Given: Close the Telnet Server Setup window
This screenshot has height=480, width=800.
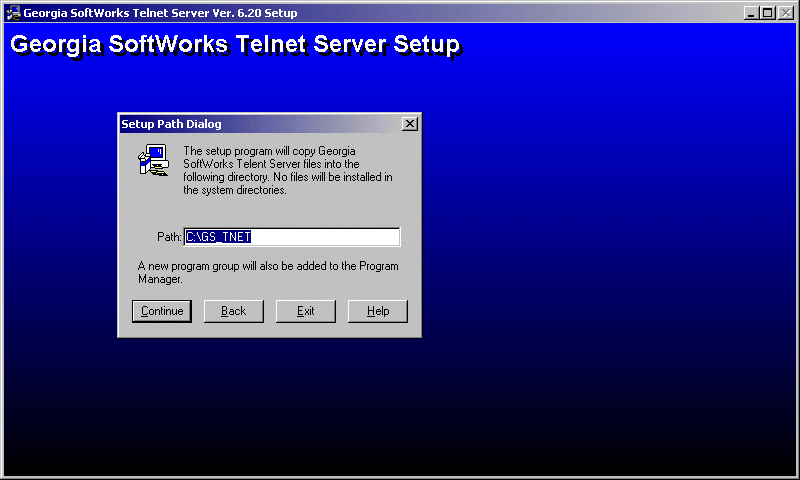Looking at the screenshot, I should point(786,13).
